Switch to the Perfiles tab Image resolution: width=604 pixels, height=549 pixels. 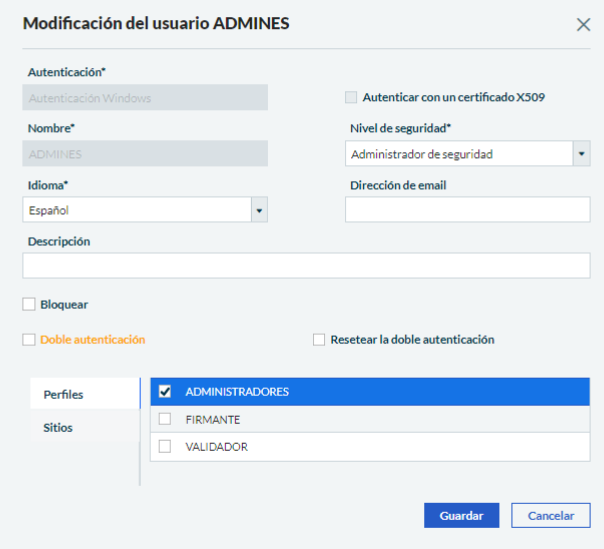coord(64,395)
